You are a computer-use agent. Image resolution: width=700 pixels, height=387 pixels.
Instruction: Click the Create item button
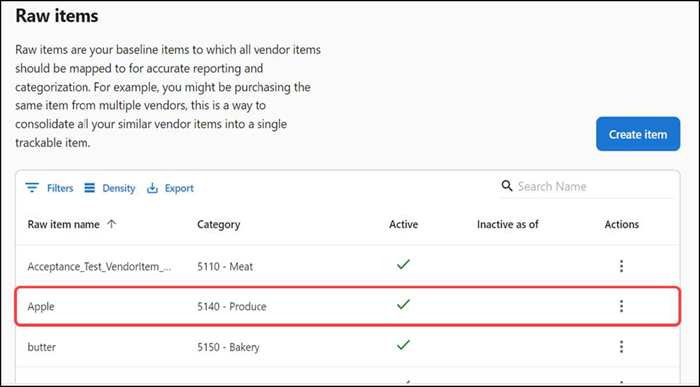pos(638,134)
